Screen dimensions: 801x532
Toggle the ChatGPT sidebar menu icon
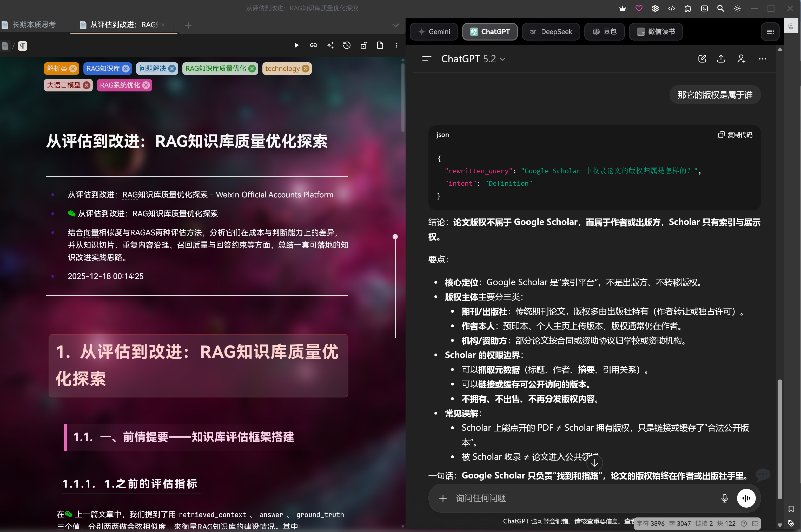point(426,59)
